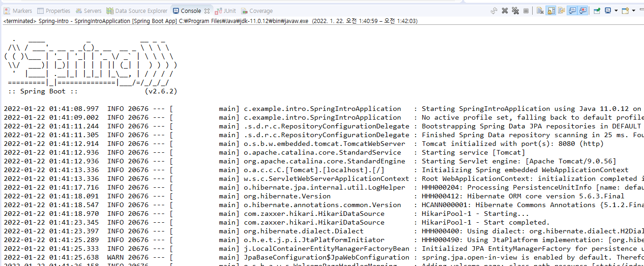Click 'Root WebApplicationContext: initialization completed' message
This screenshot has width=644, height=266.
coord(529,179)
